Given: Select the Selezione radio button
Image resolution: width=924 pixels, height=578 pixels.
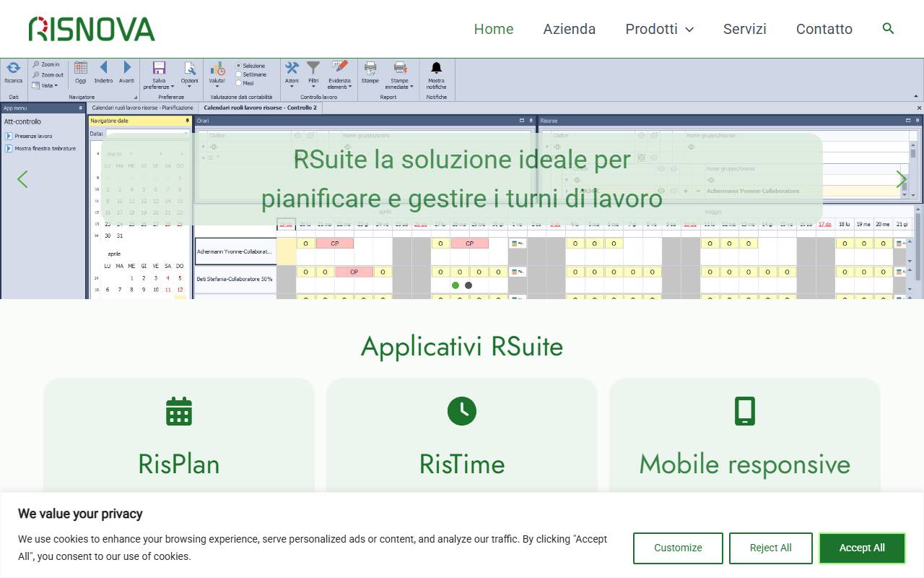Looking at the screenshot, I should click(239, 66).
